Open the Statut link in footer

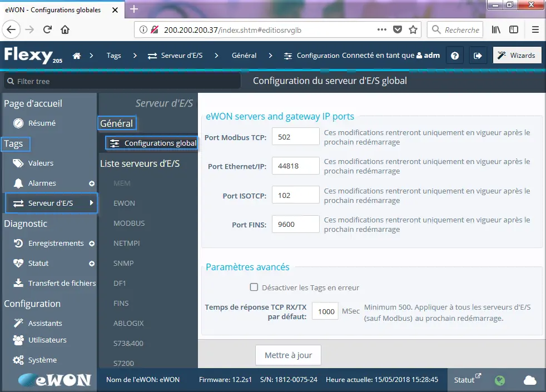click(x=467, y=379)
